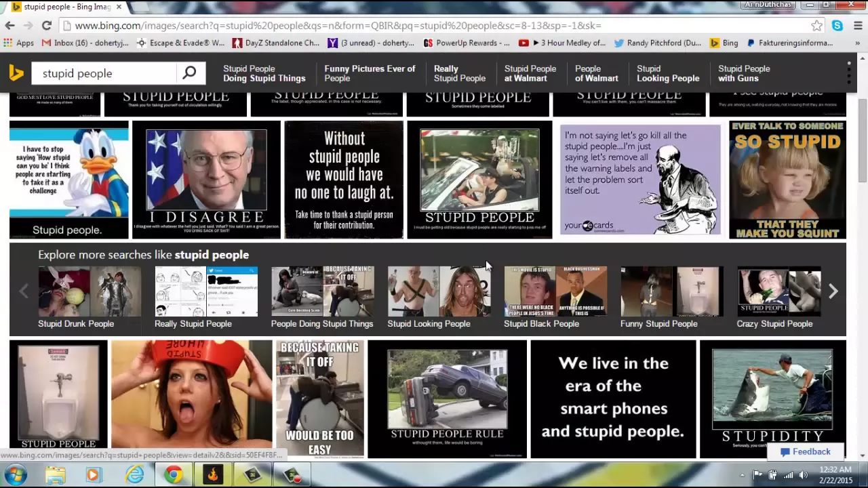
Task: Open the convertible car Stupid People poster
Action: click(479, 180)
